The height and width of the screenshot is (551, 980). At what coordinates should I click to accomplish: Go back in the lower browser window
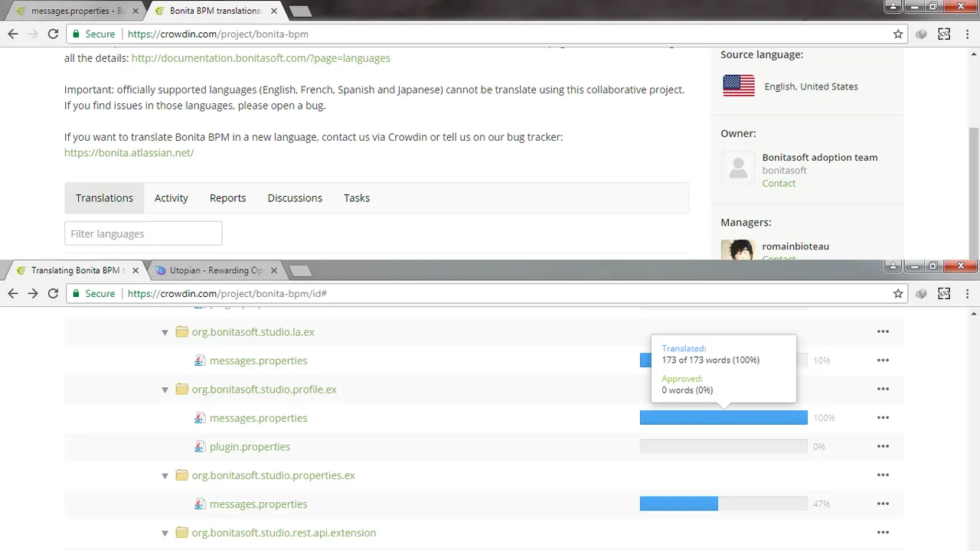pyautogui.click(x=12, y=293)
